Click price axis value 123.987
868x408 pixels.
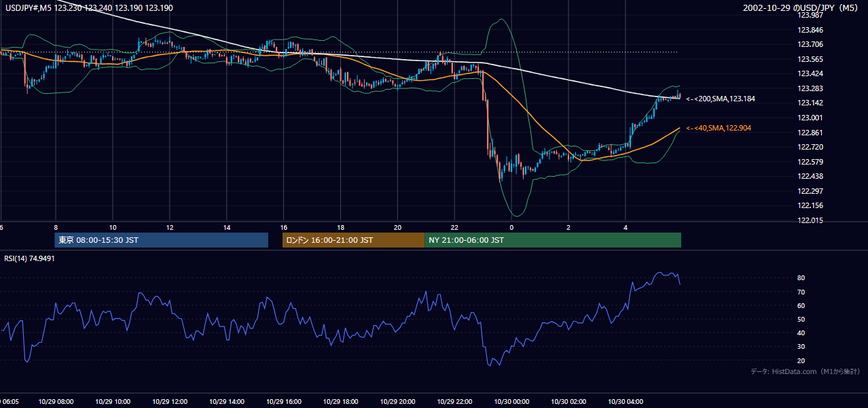(x=810, y=15)
